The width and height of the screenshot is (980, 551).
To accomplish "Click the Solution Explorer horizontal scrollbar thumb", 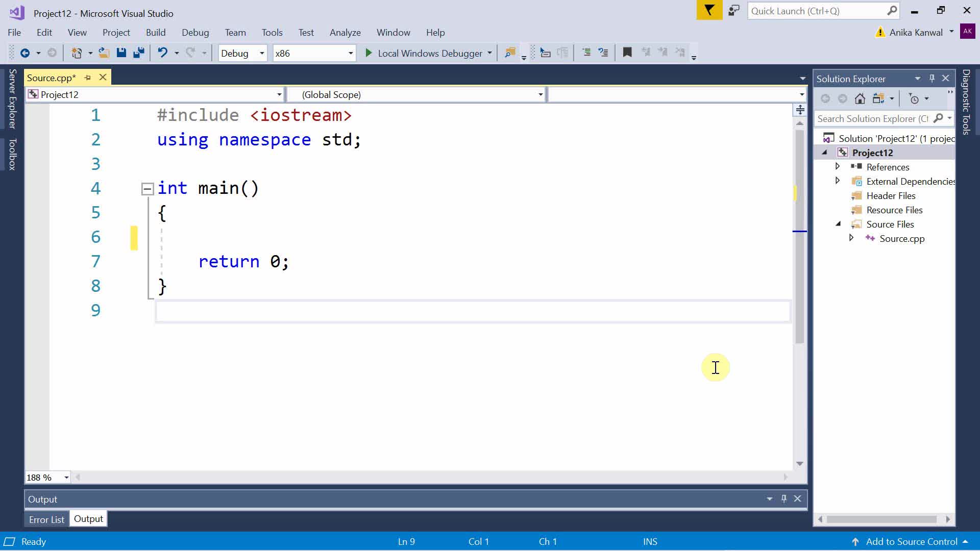I will [881, 519].
